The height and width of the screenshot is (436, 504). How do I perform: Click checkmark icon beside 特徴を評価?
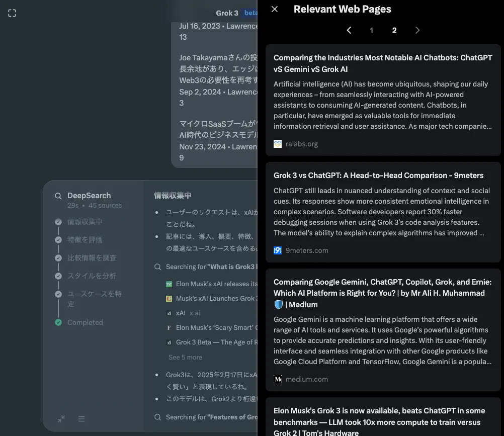(x=58, y=240)
